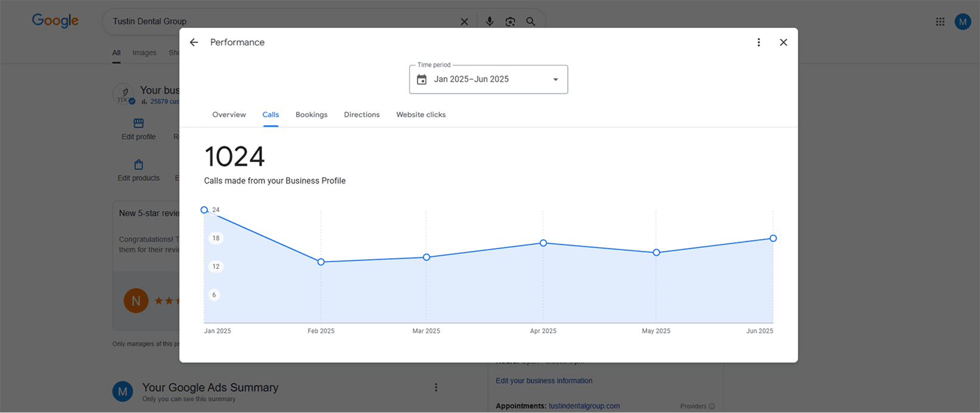Click the 1024 calls total
Viewport: 980px width, 413px height.
[235, 157]
